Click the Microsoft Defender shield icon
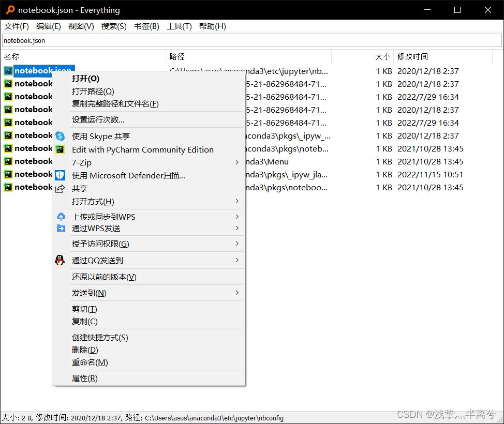The width and height of the screenshot is (504, 424). [60, 175]
